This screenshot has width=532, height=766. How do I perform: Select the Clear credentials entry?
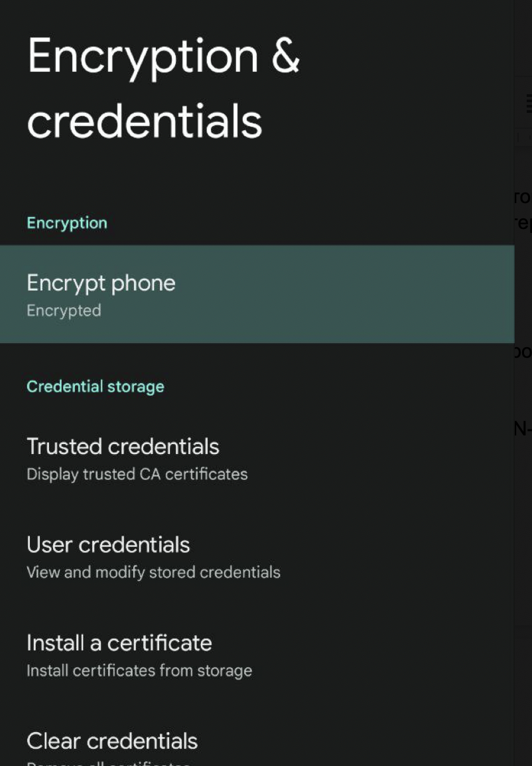coord(111,743)
